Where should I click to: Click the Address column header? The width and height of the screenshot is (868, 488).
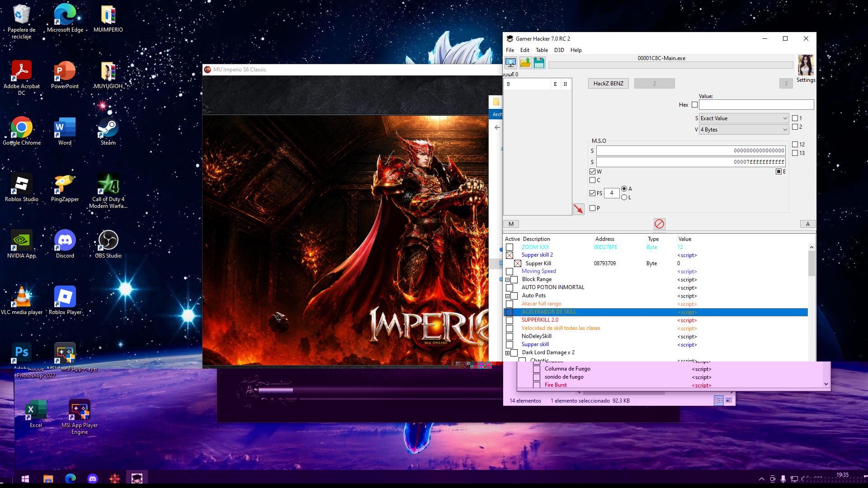point(619,239)
